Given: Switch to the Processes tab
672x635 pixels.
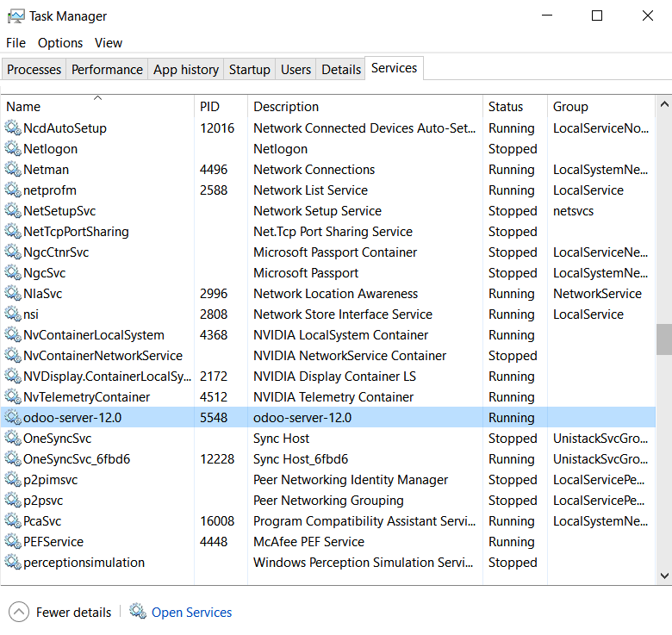Looking at the screenshot, I should pos(34,70).
